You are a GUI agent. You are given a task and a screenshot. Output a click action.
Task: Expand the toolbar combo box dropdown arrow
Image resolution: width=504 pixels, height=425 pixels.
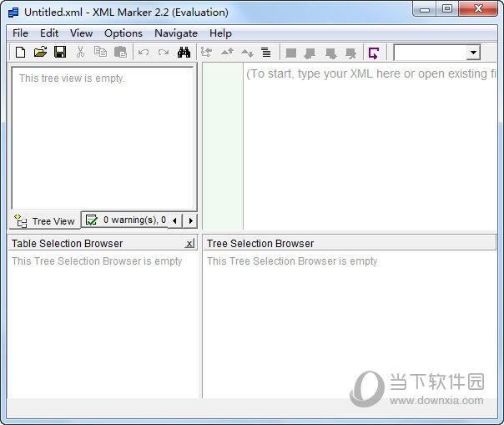click(473, 53)
